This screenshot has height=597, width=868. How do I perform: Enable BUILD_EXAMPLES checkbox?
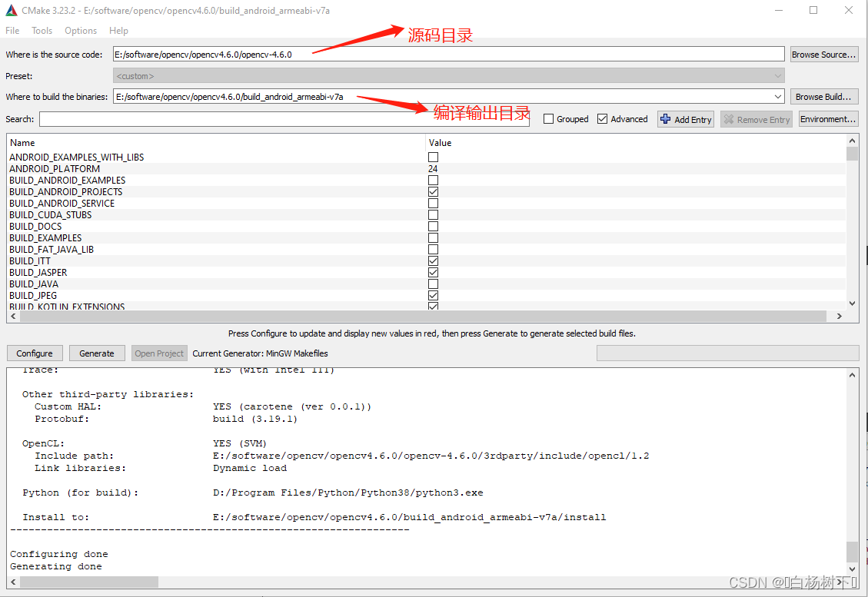[x=433, y=238]
